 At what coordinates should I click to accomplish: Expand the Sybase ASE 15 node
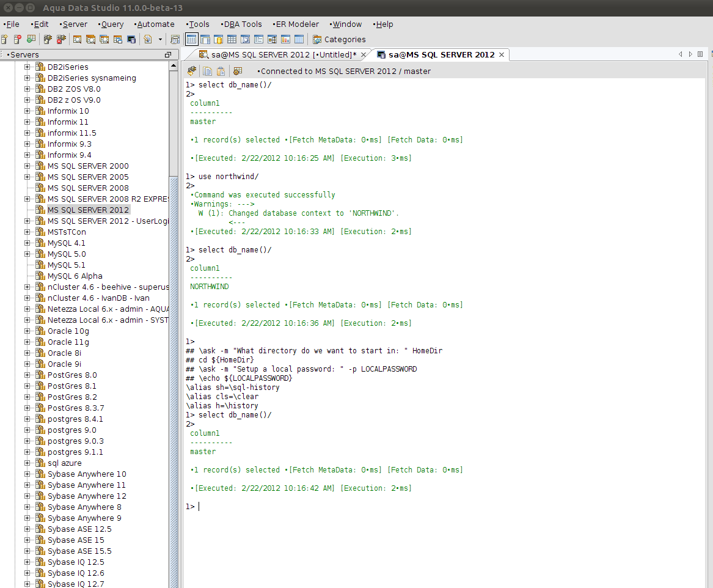(27, 540)
